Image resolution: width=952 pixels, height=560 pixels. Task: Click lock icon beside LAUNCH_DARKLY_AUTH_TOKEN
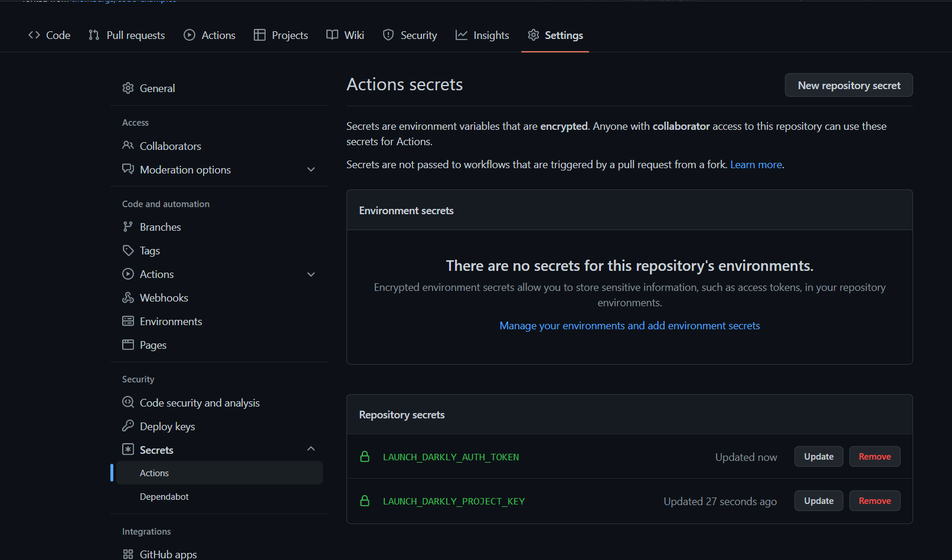pyautogui.click(x=365, y=457)
